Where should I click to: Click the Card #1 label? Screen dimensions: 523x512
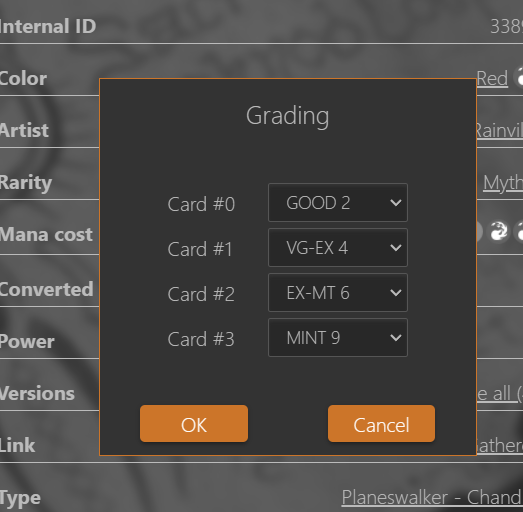point(200,249)
